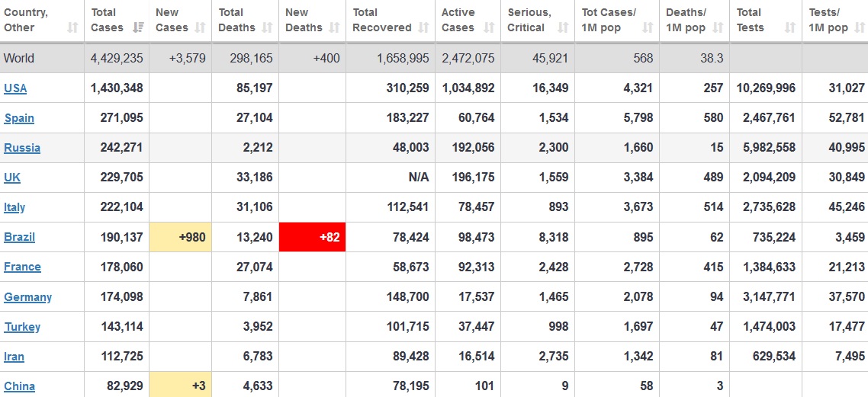Open the Spain country page
The width and height of the screenshot is (868, 397).
[19, 118]
